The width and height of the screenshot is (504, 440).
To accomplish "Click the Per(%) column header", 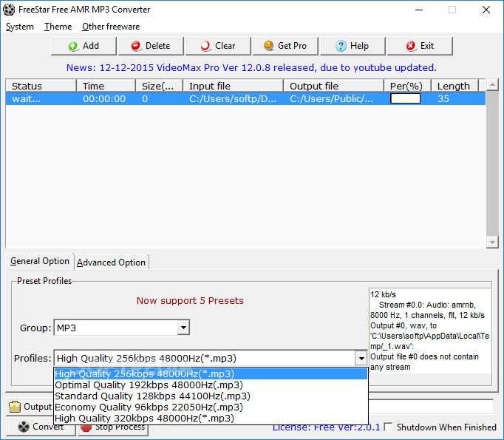I will 408,86.
